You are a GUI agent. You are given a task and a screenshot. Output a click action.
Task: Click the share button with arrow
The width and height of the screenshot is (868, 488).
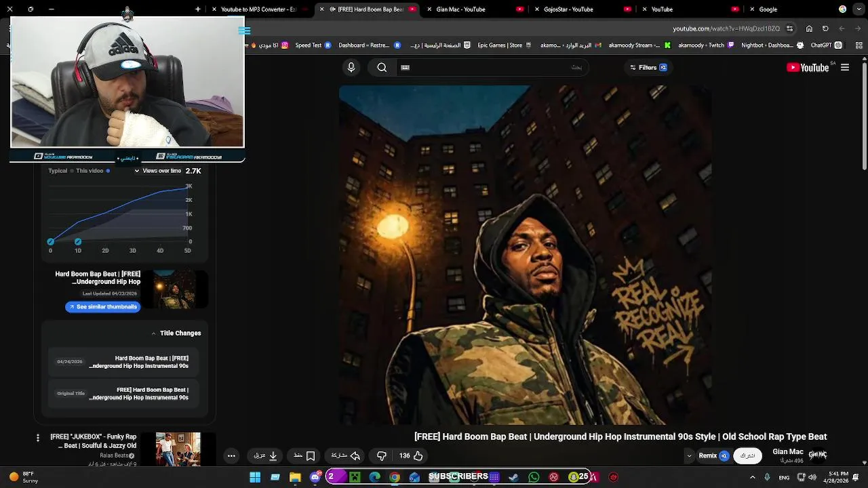tap(346, 455)
